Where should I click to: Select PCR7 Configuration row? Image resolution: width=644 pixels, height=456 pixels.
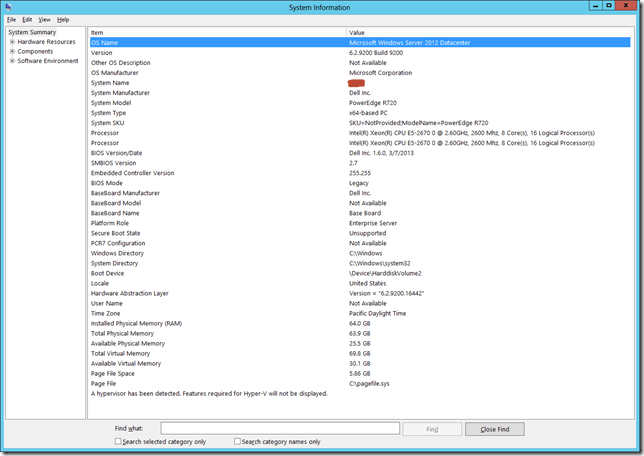pyautogui.click(x=360, y=243)
